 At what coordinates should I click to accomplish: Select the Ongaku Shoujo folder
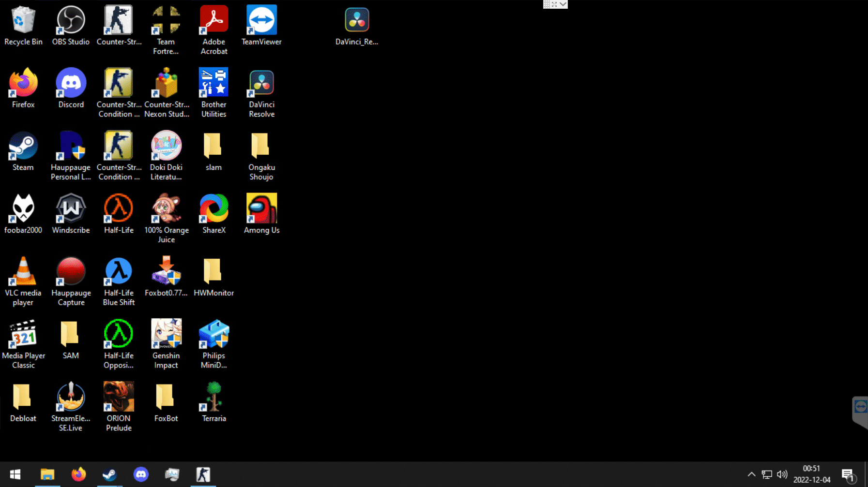click(x=261, y=156)
